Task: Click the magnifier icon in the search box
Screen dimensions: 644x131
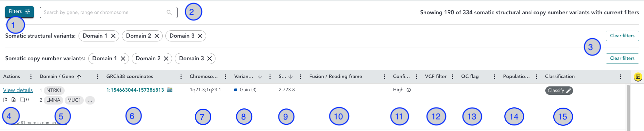Action: coord(169,13)
